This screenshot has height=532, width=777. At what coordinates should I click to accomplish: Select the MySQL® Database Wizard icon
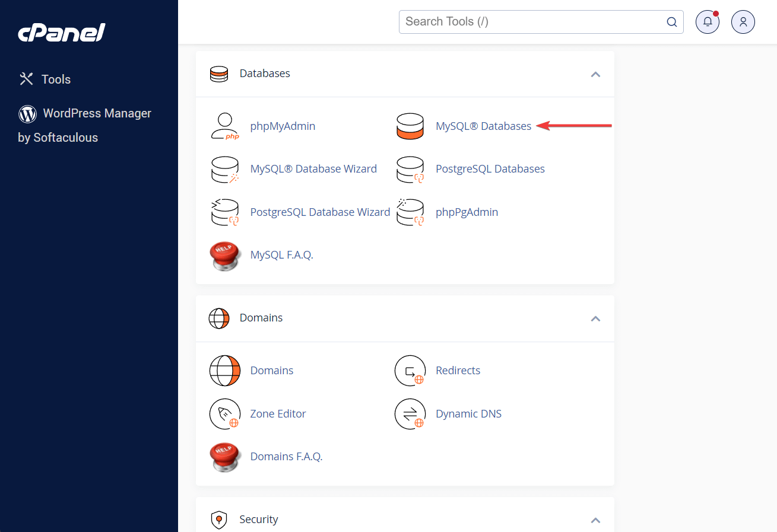click(x=225, y=169)
